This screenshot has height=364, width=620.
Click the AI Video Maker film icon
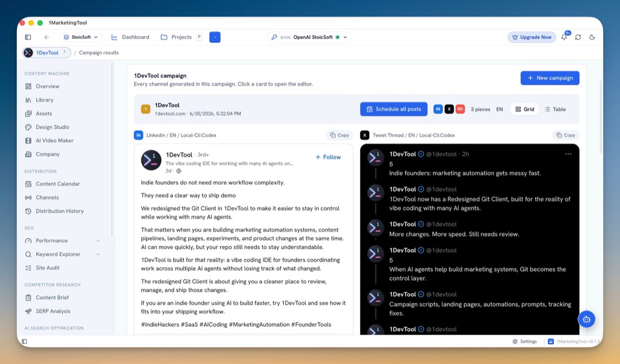[x=29, y=140]
